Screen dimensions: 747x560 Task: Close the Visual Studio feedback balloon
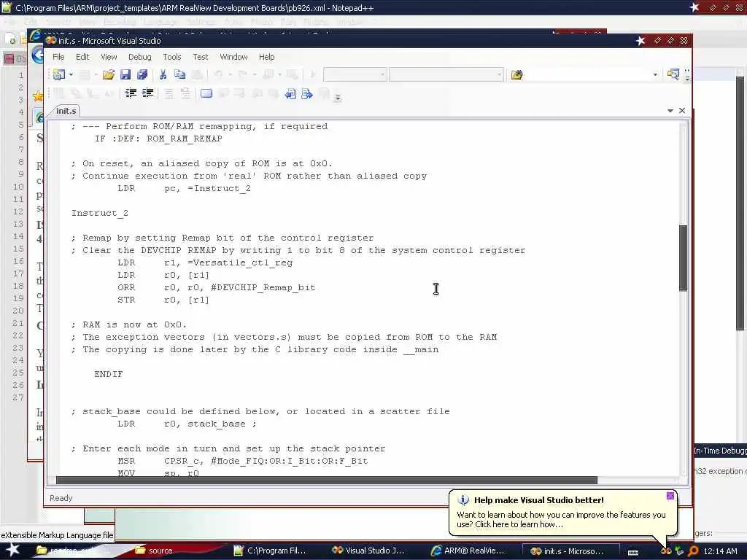click(x=670, y=496)
